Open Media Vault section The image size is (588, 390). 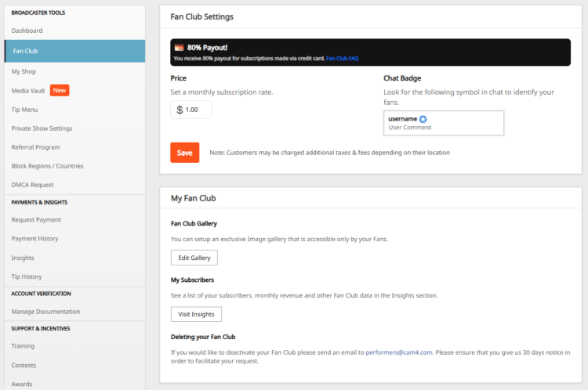click(x=28, y=91)
